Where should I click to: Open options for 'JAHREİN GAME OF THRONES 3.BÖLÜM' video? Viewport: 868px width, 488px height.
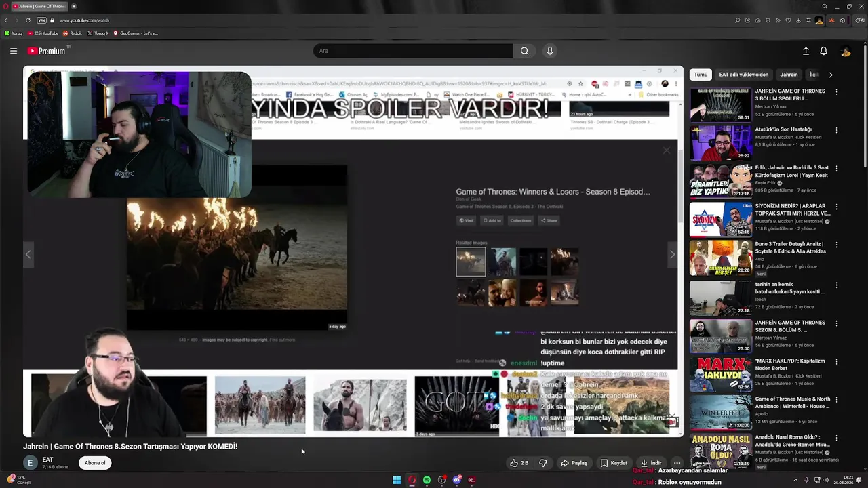(x=836, y=91)
